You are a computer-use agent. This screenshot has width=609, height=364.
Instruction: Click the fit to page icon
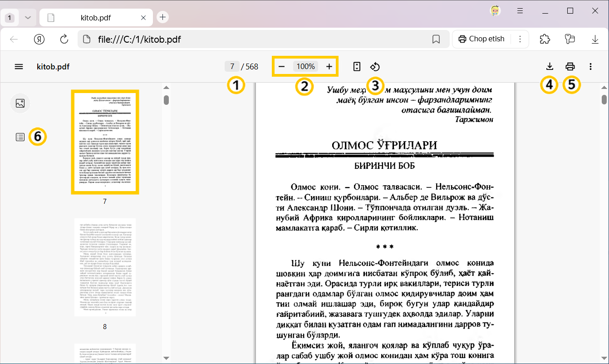(x=357, y=67)
